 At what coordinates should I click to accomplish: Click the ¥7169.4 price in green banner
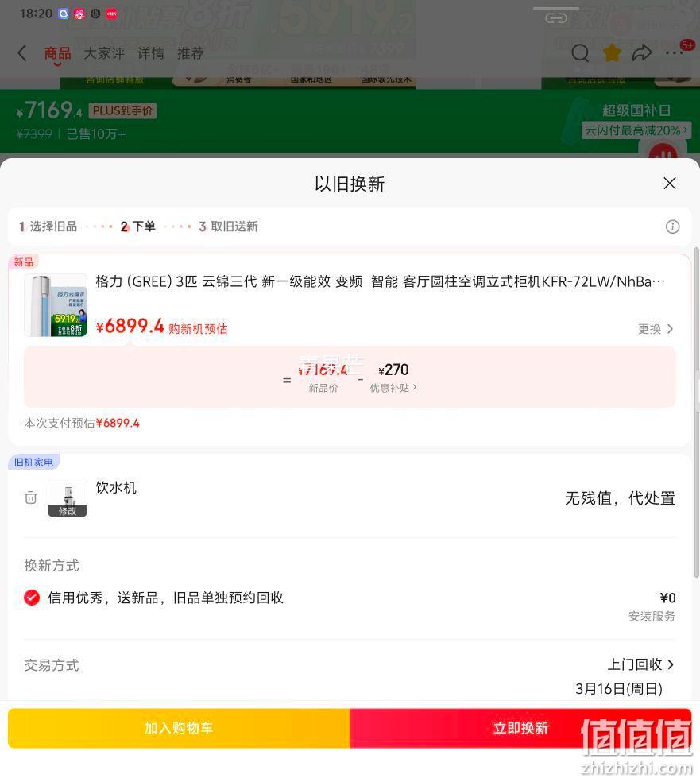[x=49, y=110]
